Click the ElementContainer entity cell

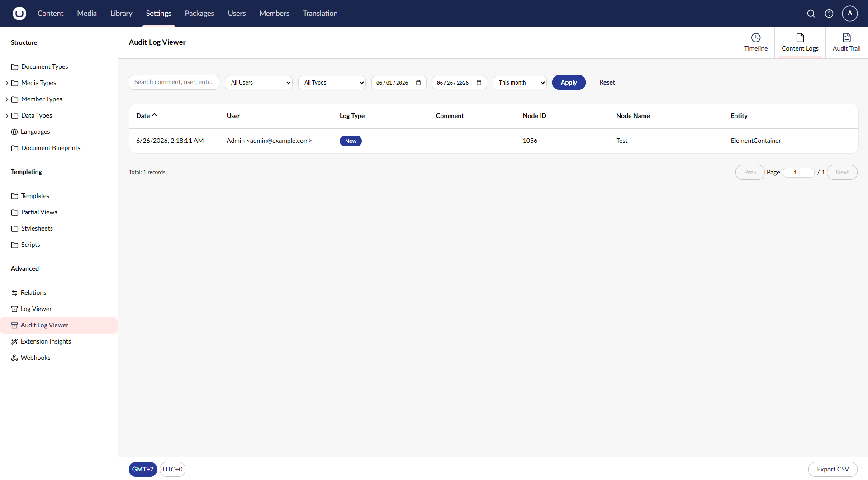point(756,141)
